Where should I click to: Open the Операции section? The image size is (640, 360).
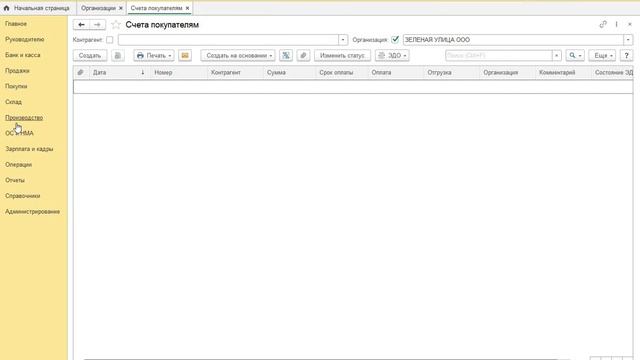point(18,164)
